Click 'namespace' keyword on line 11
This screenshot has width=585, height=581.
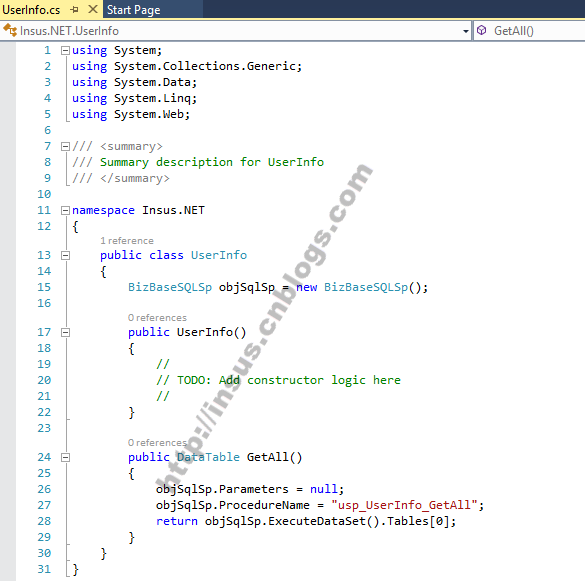103,210
